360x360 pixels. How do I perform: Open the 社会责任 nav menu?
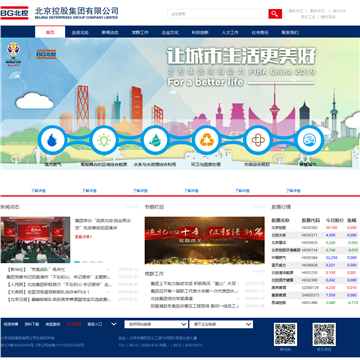pos(260,33)
